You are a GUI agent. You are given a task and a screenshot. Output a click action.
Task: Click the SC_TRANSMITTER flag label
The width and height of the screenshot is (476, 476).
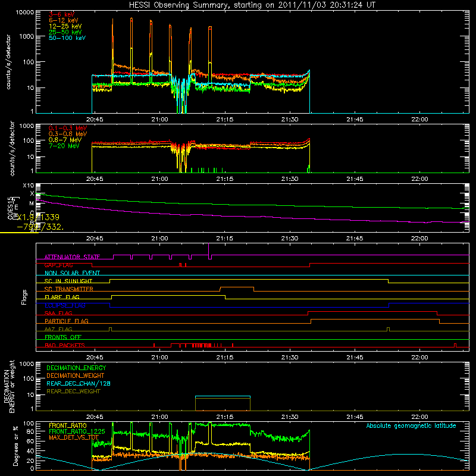tap(68, 289)
